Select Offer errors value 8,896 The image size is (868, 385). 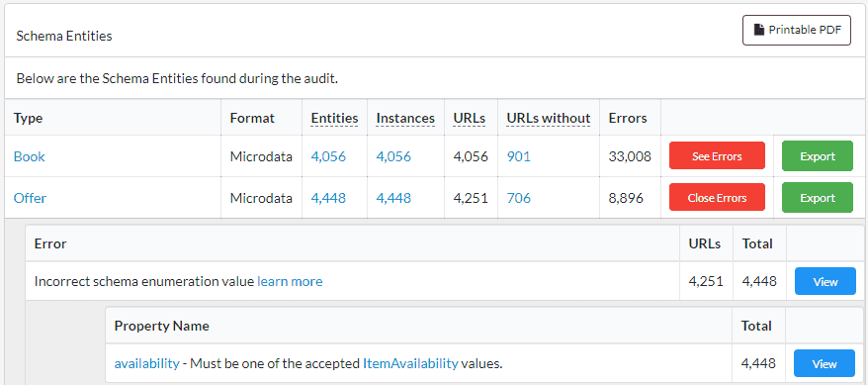626,198
